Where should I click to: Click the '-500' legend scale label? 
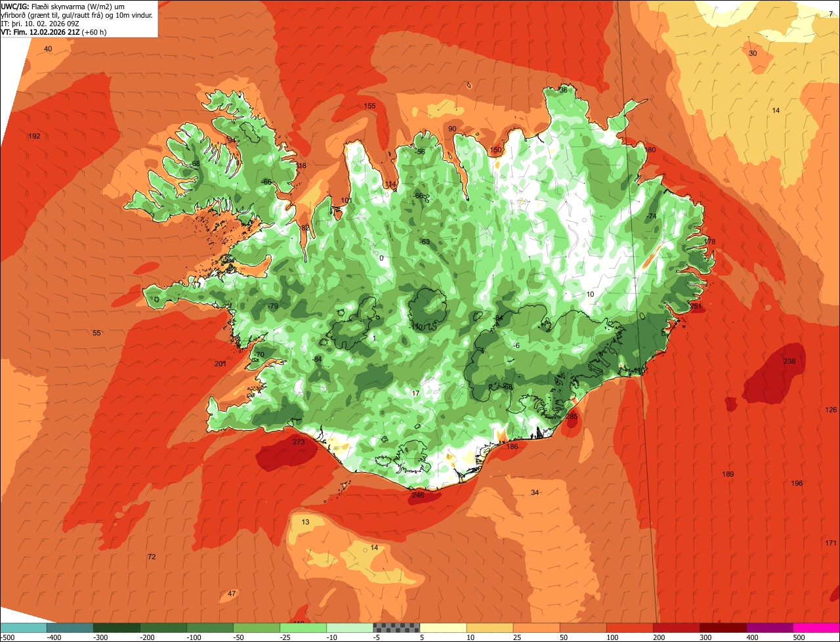[x=7, y=637]
